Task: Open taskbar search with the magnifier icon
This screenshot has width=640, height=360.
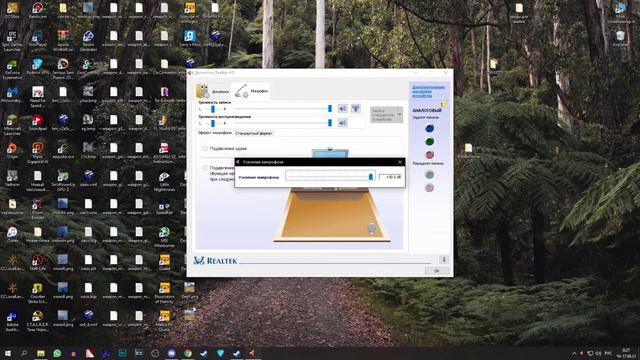Action: 24,353
